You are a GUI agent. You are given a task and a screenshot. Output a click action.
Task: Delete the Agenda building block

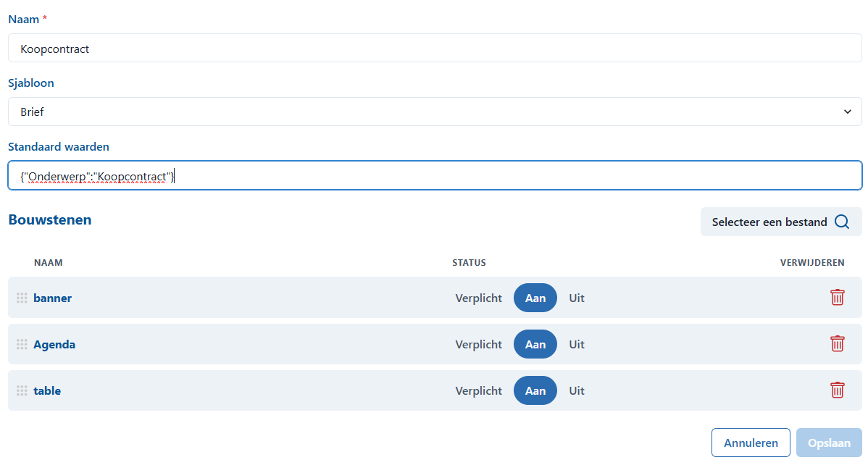click(837, 344)
